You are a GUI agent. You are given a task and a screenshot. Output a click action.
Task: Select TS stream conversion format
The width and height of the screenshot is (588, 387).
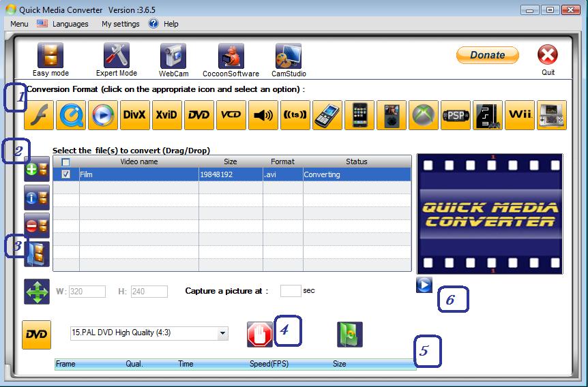(295, 115)
